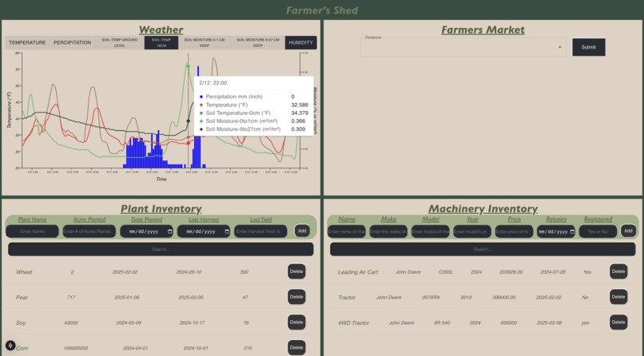Click the Registered Yes or No field
644x356 pixels.
tap(598, 231)
